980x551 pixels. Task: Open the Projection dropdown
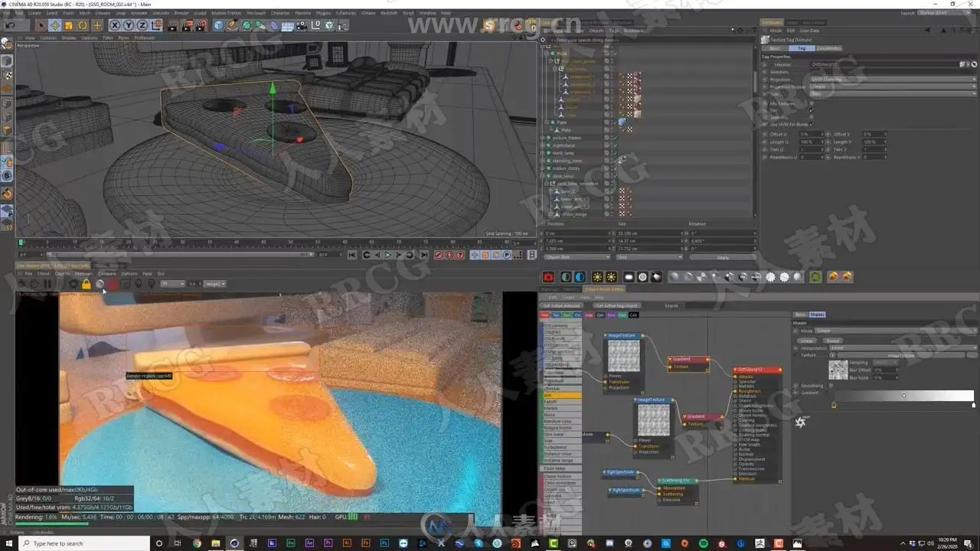[x=892, y=80]
